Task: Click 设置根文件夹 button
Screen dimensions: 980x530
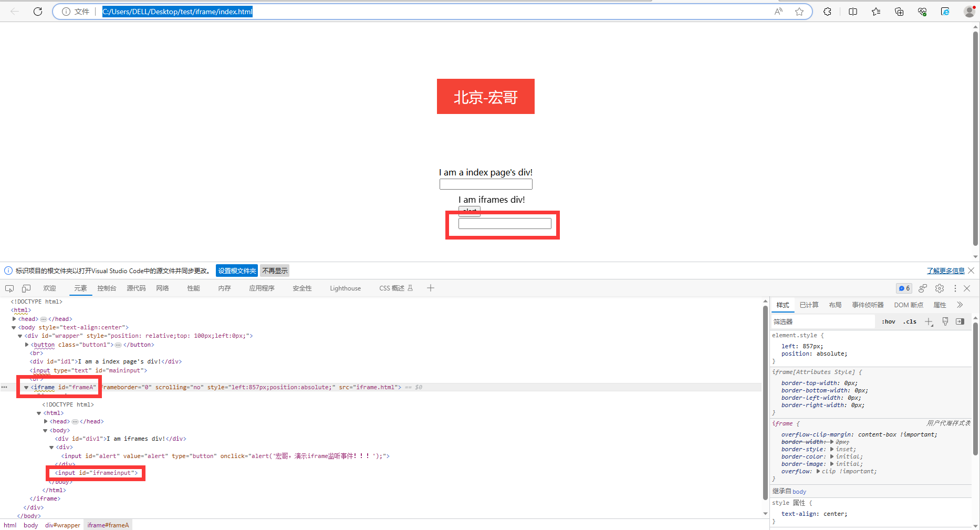Action: pyautogui.click(x=237, y=271)
